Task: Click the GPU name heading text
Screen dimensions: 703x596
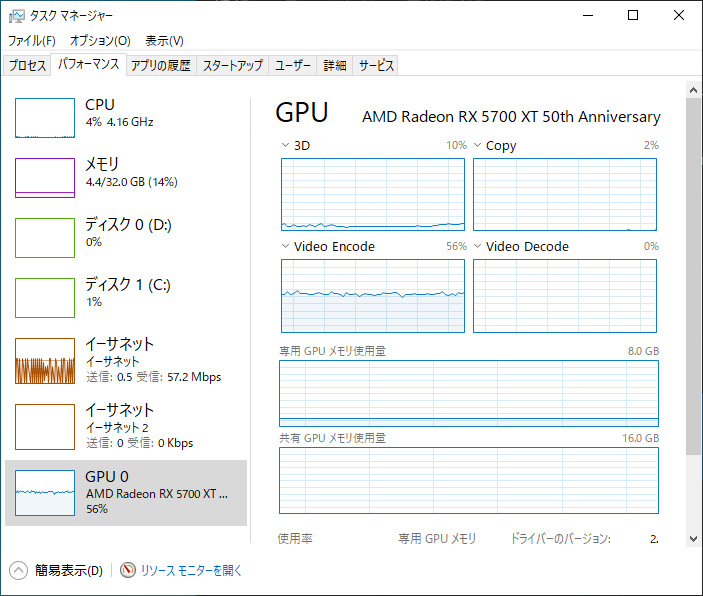Action: (511, 117)
